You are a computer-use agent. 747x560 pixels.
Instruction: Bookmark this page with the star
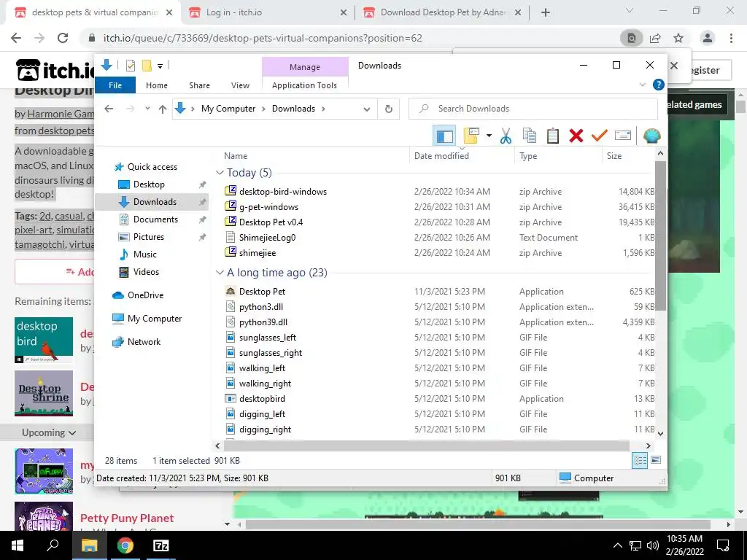point(678,38)
